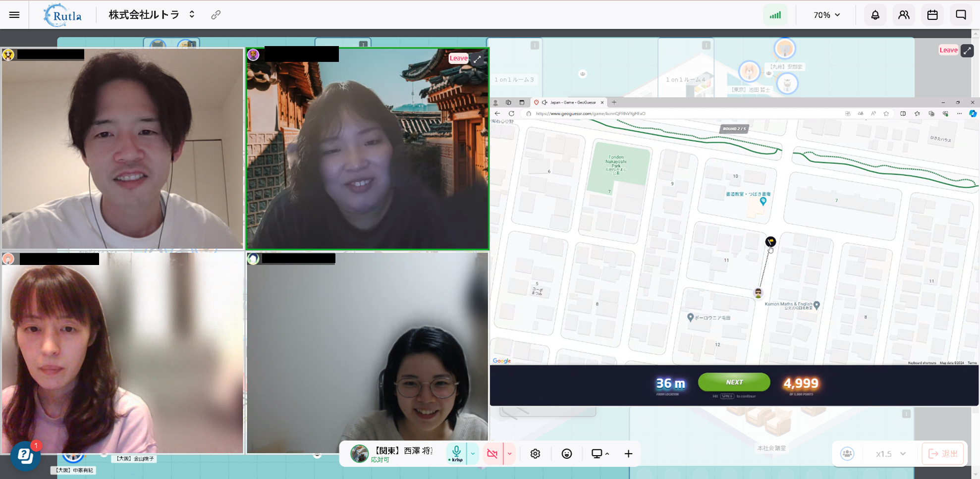Open the notifications bell
980x479 pixels.
click(x=875, y=15)
